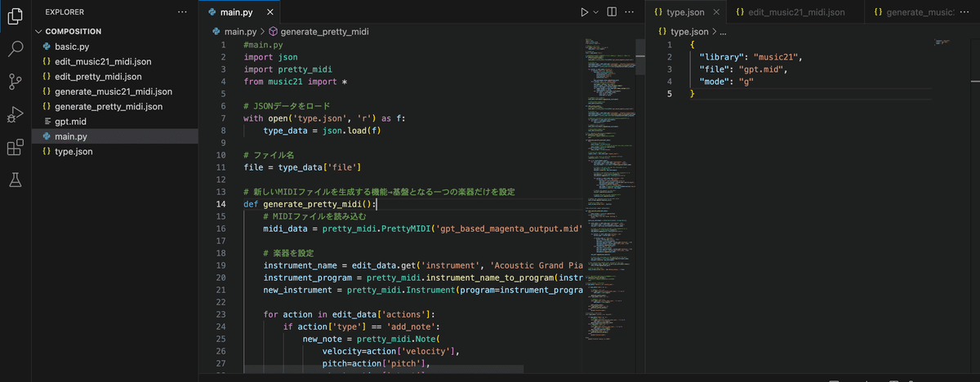Switch to the type.json tab
This screenshot has height=382, width=980.
point(684,12)
